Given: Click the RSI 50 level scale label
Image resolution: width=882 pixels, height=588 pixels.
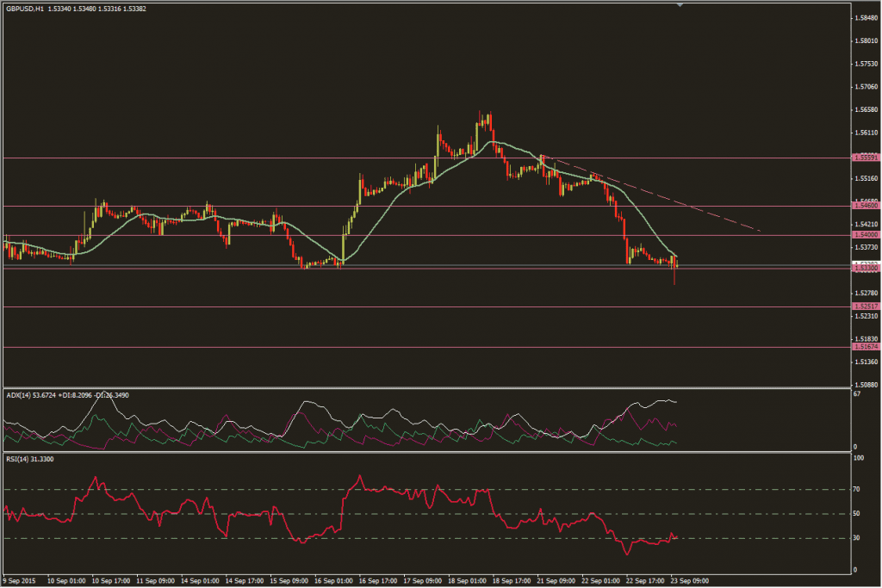Looking at the screenshot, I should [x=857, y=514].
